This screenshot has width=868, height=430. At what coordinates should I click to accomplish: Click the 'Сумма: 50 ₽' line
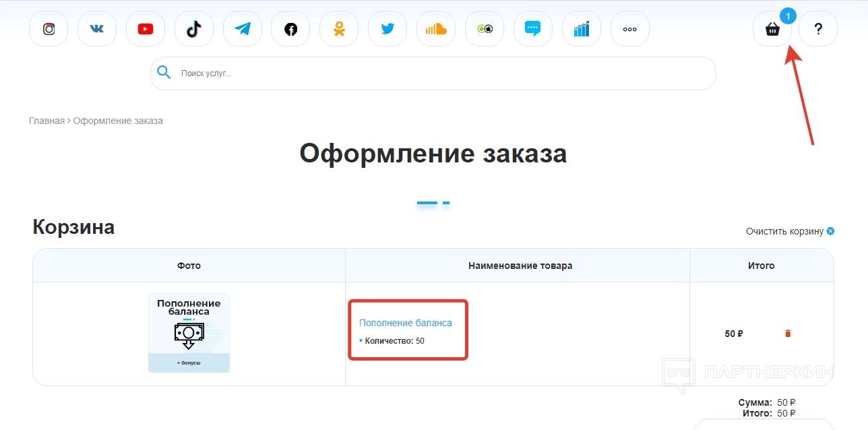tap(767, 403)
